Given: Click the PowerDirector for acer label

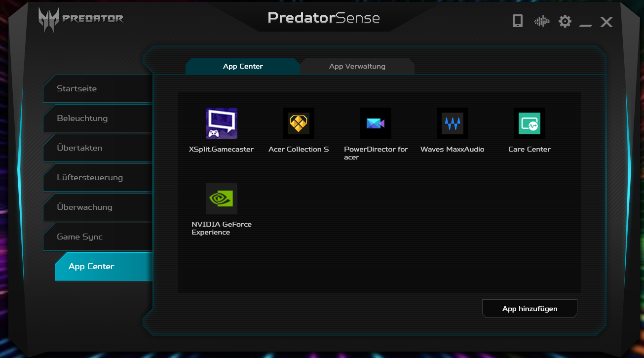Looking at the screenshot, I should click(376, 153).
